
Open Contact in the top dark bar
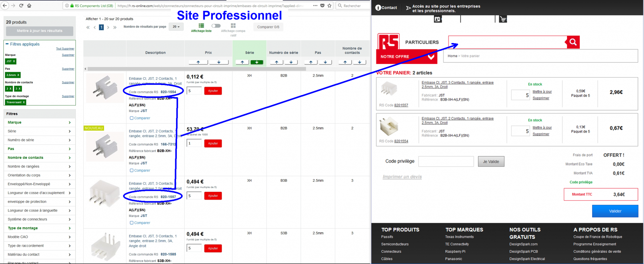point(386,8)
